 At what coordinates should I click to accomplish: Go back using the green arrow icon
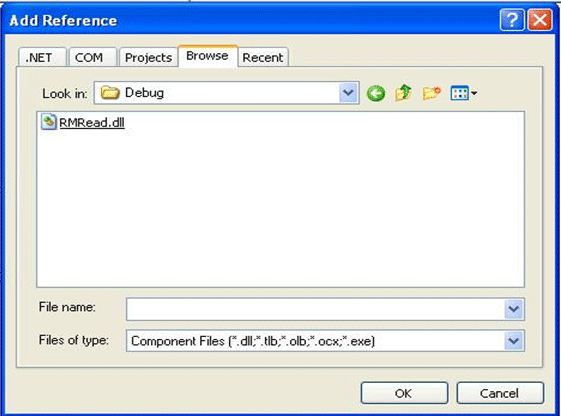(x=376, y=94)
